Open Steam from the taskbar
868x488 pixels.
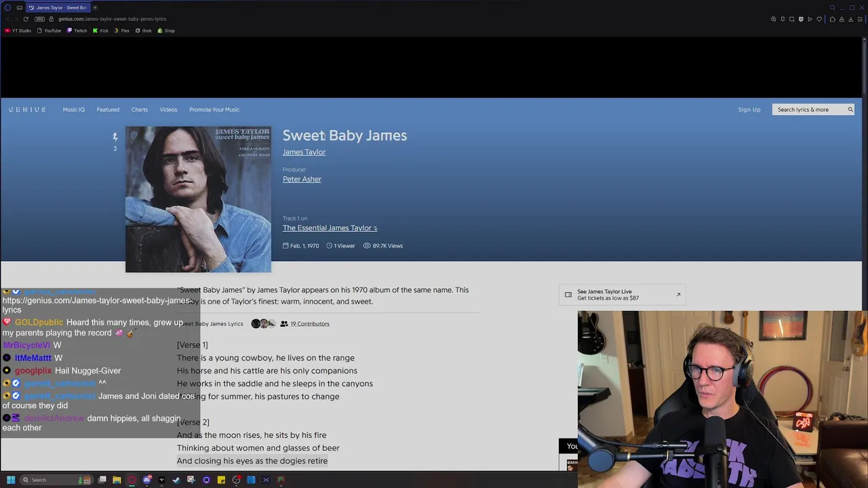point(176,480)
